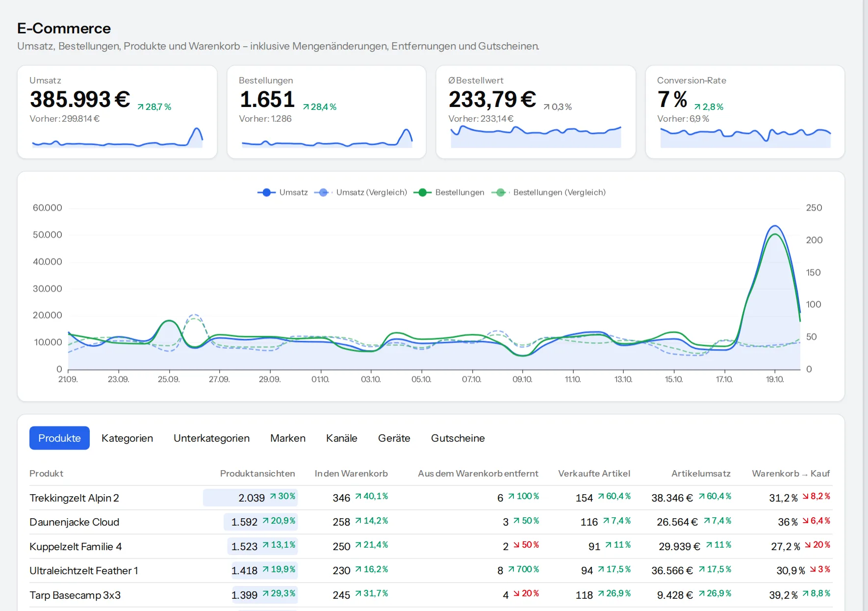Click the 2,8 % Conversion-Rate trend indicator

click(x=709, y=107)
